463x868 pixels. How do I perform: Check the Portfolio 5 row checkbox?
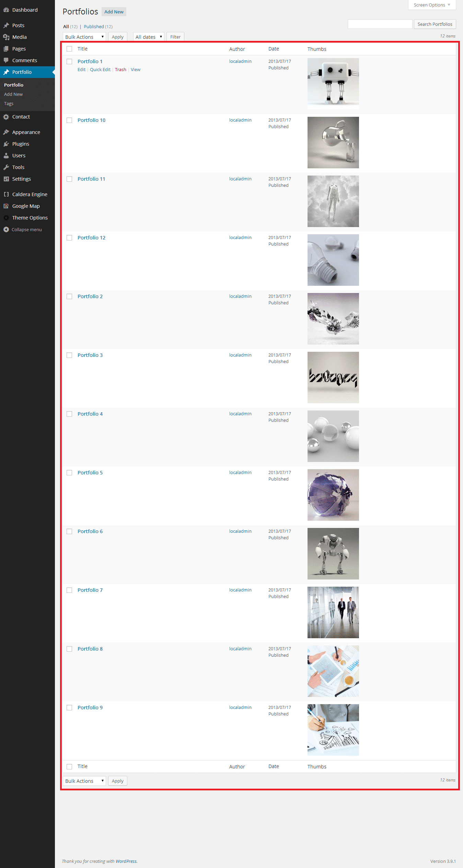(x=69, y=473)
